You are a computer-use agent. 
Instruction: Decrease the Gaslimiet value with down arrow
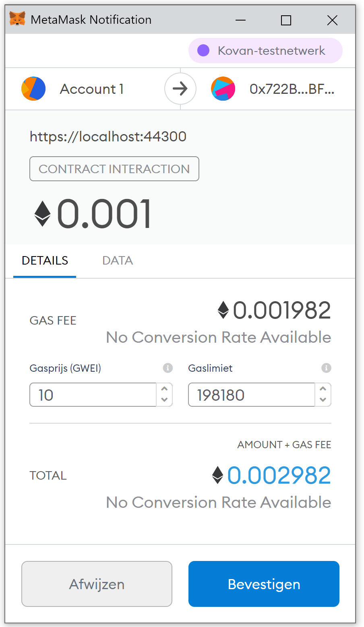pyautogui.click(x=323, y=400)
